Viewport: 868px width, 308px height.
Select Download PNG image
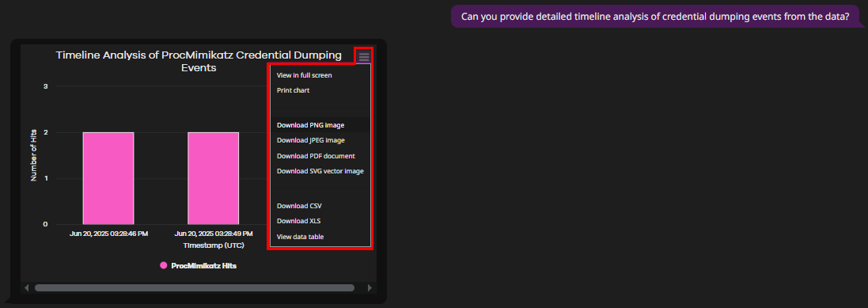(310, 125)
